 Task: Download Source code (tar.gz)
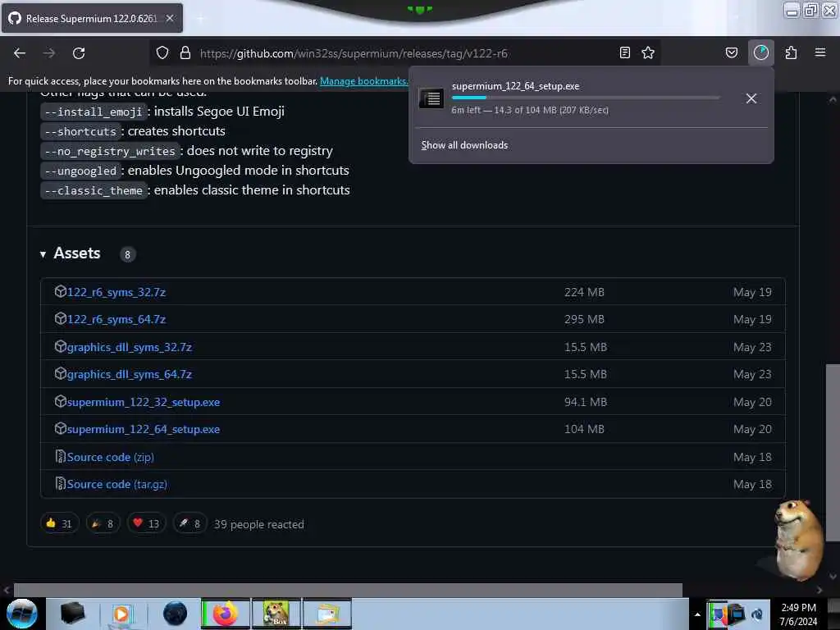(x=116, y=484)
